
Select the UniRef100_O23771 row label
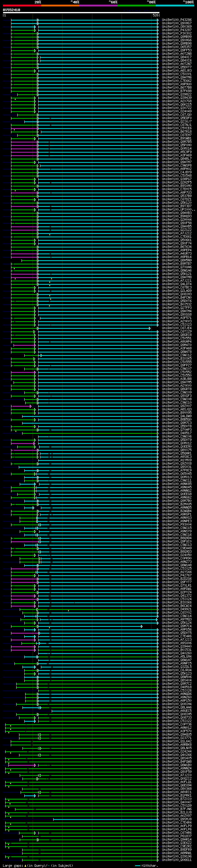click(177, 739)
